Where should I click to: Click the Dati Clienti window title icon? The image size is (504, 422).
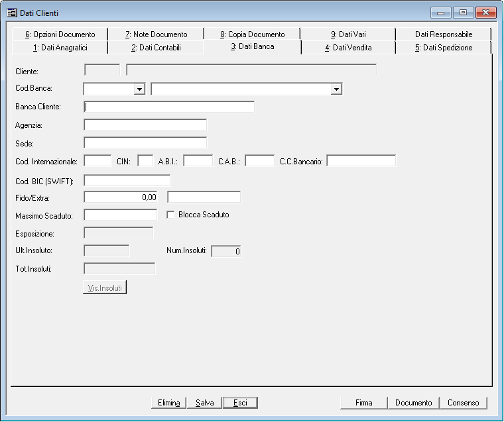pyautogui.click(x=12, y=13)
